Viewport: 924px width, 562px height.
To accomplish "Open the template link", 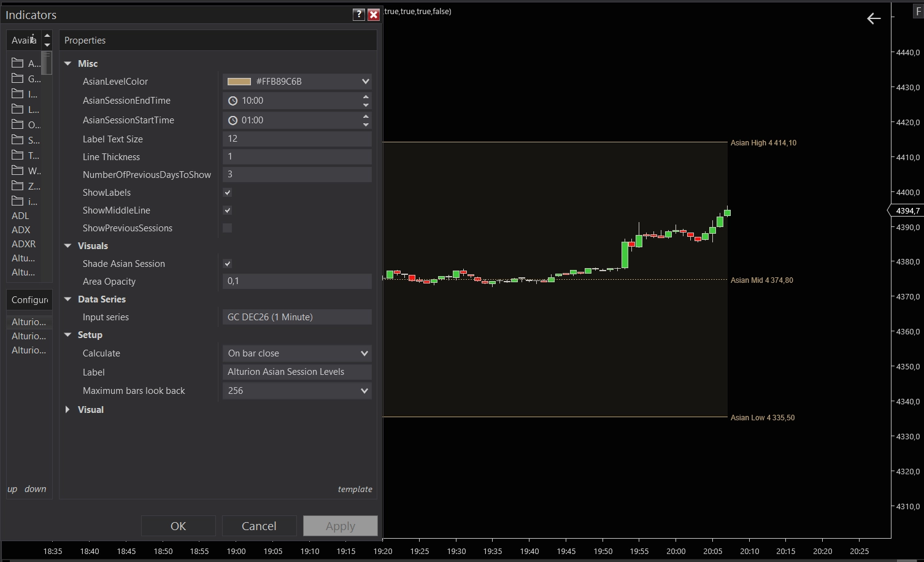I will pyautogui.click(x=355, y=489).
